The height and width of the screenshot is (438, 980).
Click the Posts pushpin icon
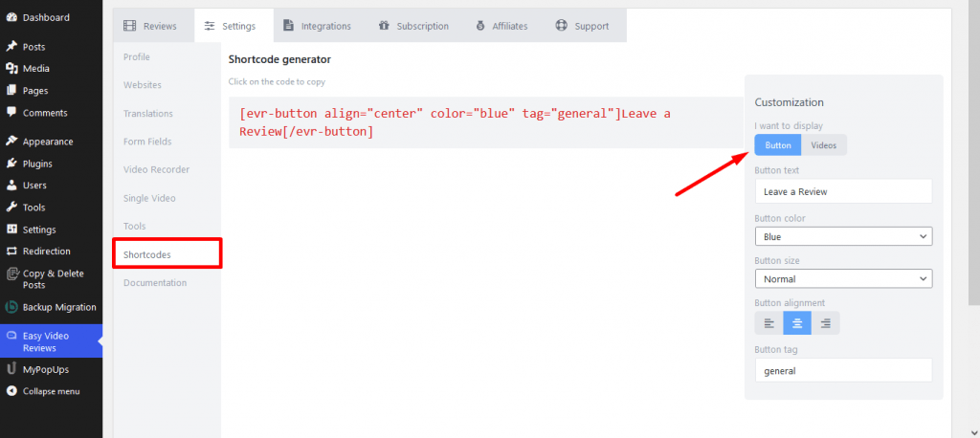[x=11, y=46]
